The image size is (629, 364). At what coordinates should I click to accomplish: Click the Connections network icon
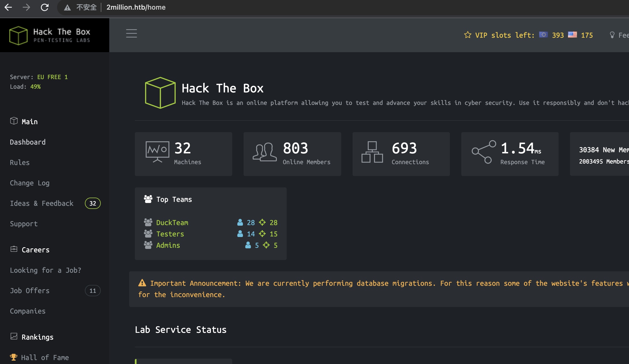point(372,152)
